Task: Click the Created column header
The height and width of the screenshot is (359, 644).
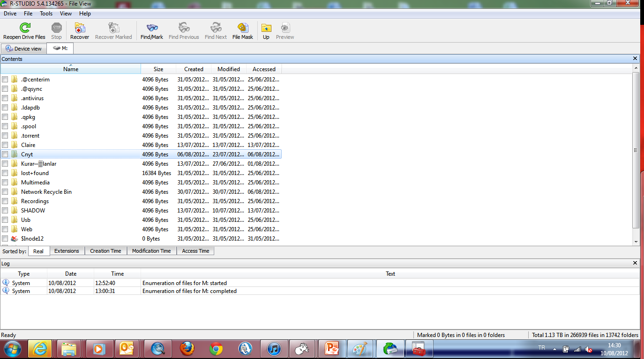Action: coord(194,69)
